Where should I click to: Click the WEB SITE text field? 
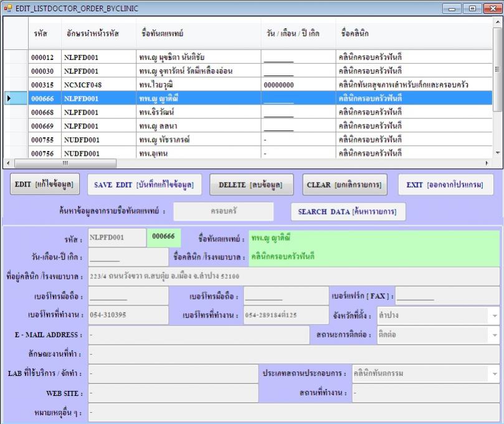[x=173, y=393]
